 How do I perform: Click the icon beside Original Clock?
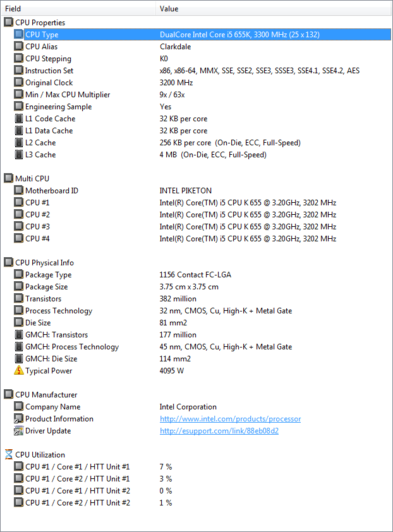coord(19,82)
